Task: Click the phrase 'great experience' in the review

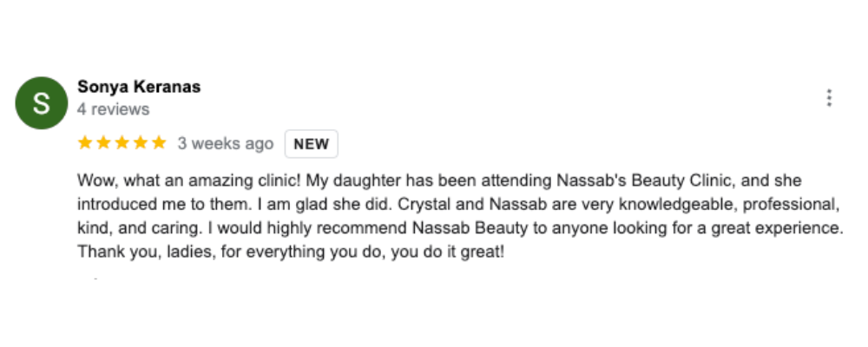Action: (777, 228)
